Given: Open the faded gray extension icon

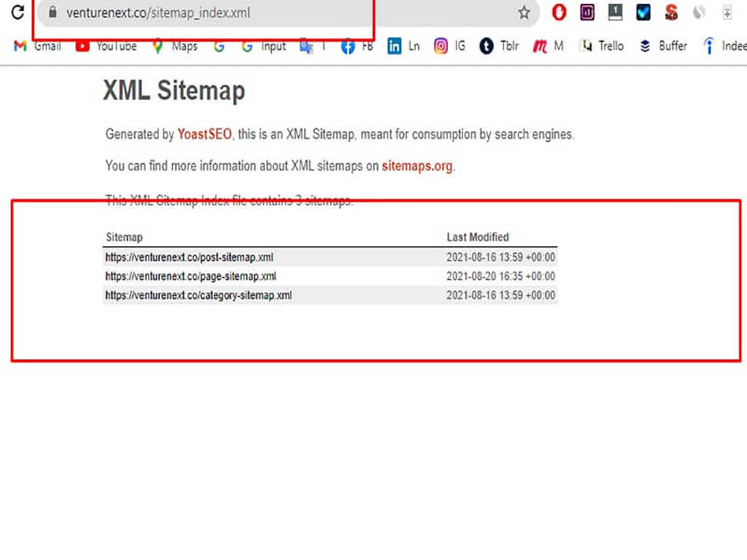Looking at the screenshot, I should click(x=699, y=13).
